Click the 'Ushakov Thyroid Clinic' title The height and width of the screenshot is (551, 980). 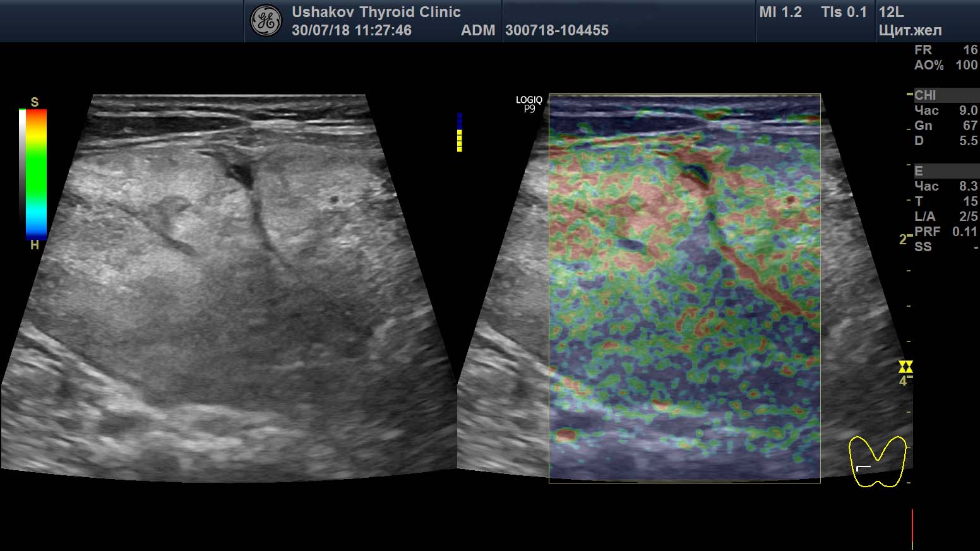[376, 12]
